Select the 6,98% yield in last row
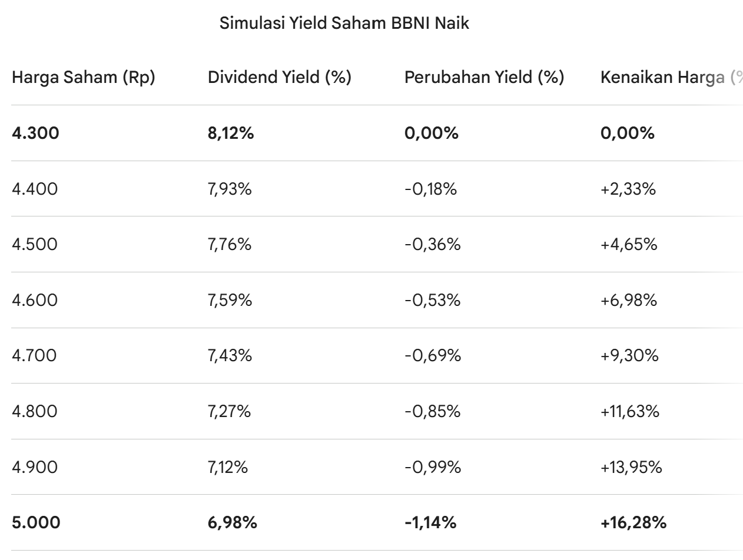This screenshot has width=743, height=560. pyautogui.click(x=232, y=523)
